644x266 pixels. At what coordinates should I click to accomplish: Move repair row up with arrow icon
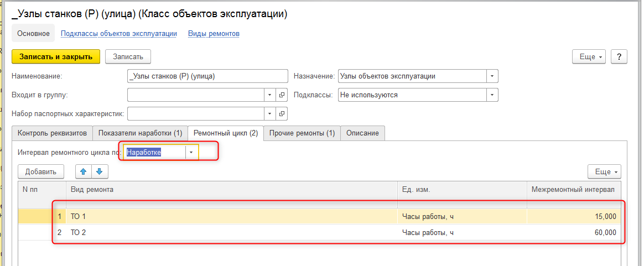84,171
